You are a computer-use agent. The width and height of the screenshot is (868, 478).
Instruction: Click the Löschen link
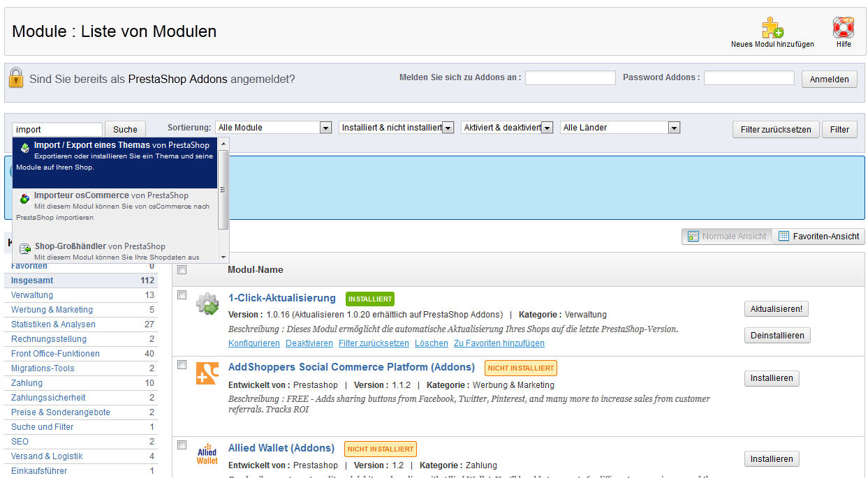(x=432, y=343)
